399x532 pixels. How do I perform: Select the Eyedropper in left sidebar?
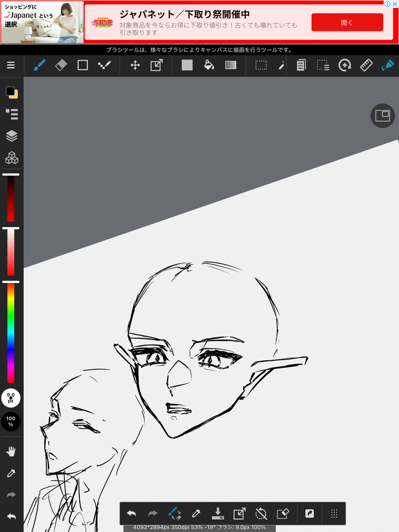coord(11,473)
